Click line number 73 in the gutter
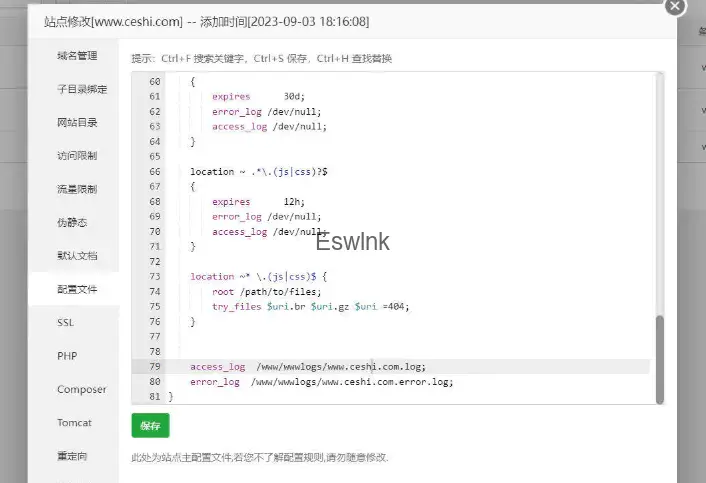This screenshot has height=483, width=706. (x=154, y=277)
